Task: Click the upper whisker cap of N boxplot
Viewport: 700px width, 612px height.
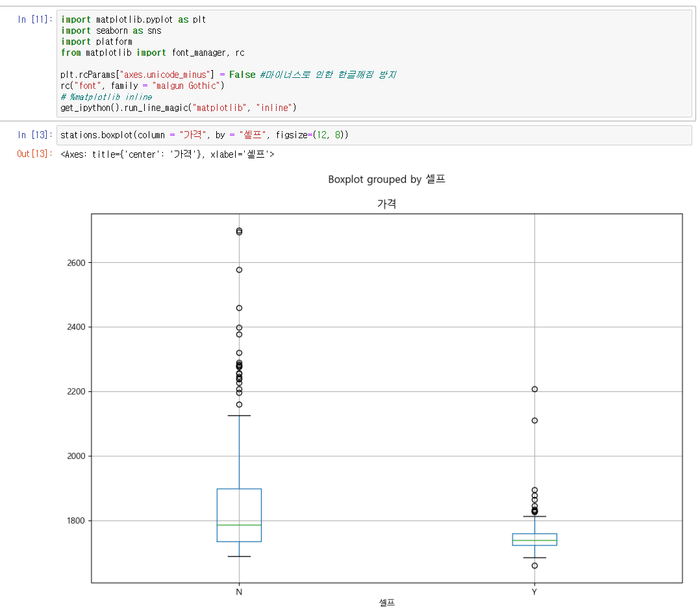Action: coord(239,416)
